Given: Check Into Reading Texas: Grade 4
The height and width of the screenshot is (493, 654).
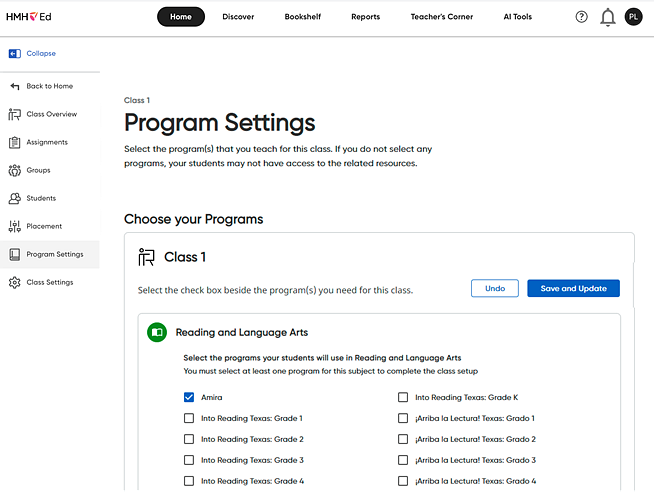Looking at the screenshot, I should coord(189,481).
